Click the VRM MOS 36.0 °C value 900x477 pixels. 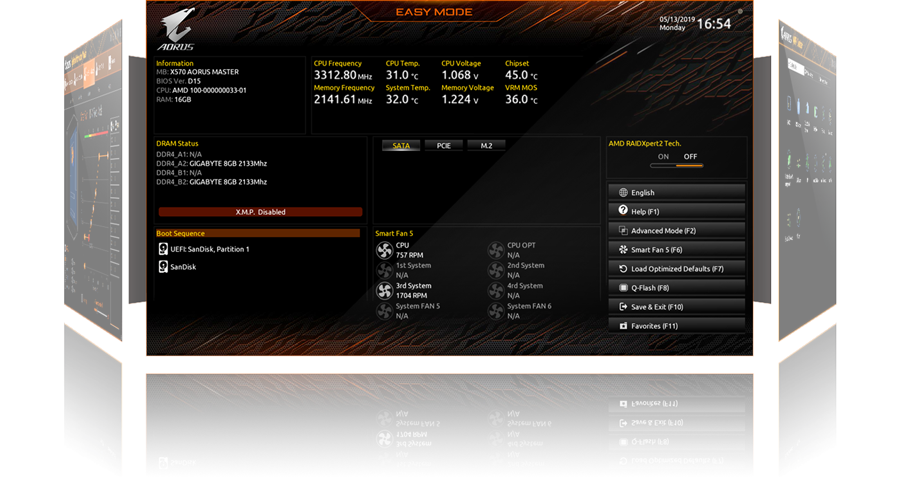click(x=521, y=99)
